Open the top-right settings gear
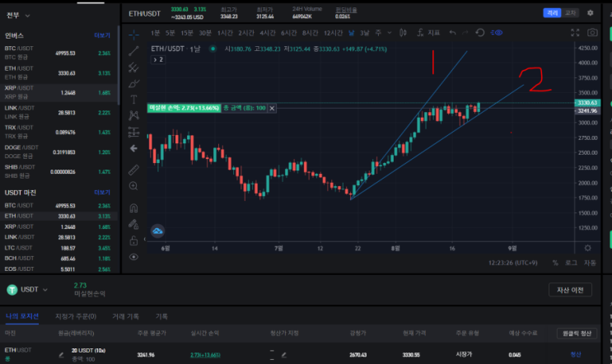The width and height of the screenshot is (612, 364). pyautogui.click(x=590, y=13)
